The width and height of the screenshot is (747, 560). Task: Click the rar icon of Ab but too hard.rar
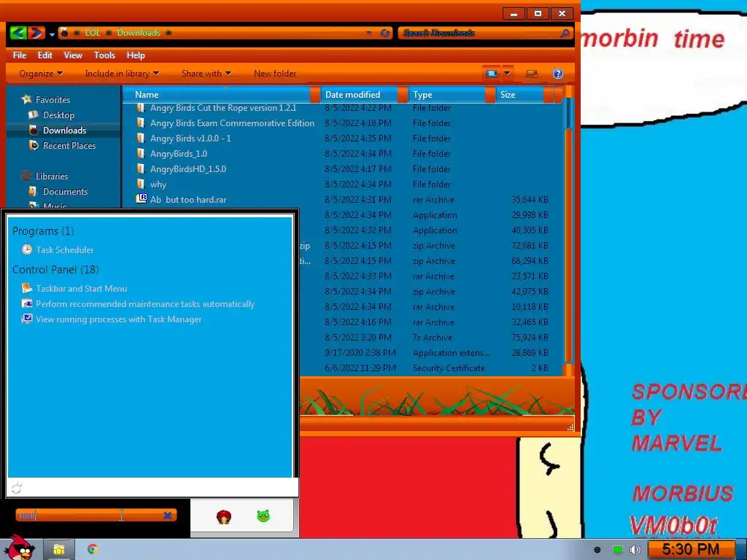141,198
